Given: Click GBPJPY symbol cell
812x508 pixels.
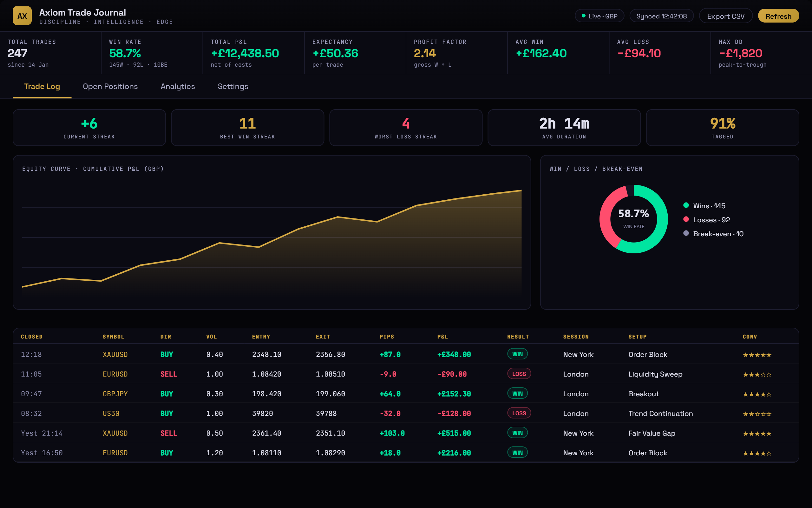Looking at the screenshot, I should [x=115, y=394].
